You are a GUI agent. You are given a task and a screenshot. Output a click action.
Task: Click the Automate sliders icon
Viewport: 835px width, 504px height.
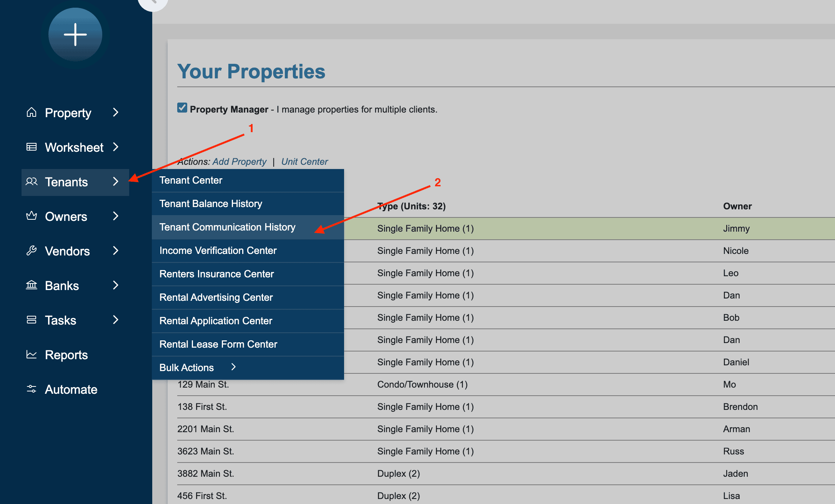[x=32, y=389]
